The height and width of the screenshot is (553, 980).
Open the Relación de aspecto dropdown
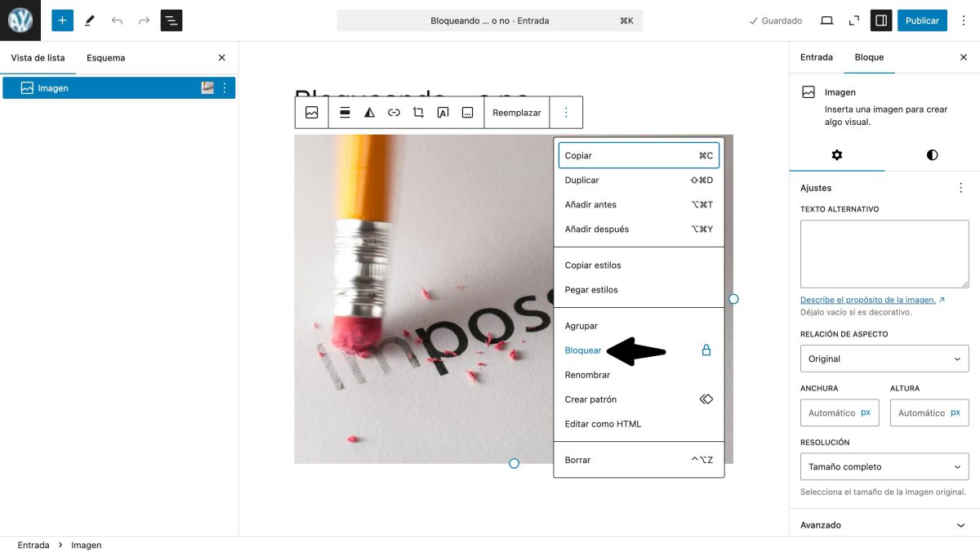point(884,359)
